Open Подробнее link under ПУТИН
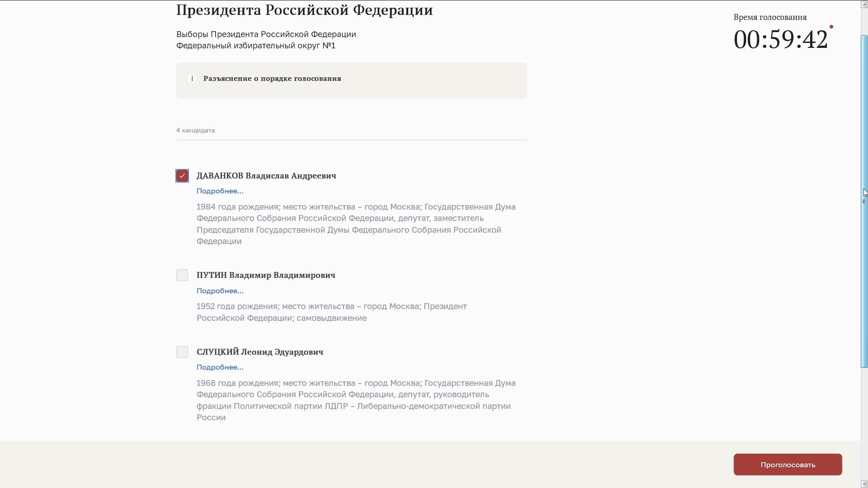This screenshot has height=488, width=868. click(220, 291)
